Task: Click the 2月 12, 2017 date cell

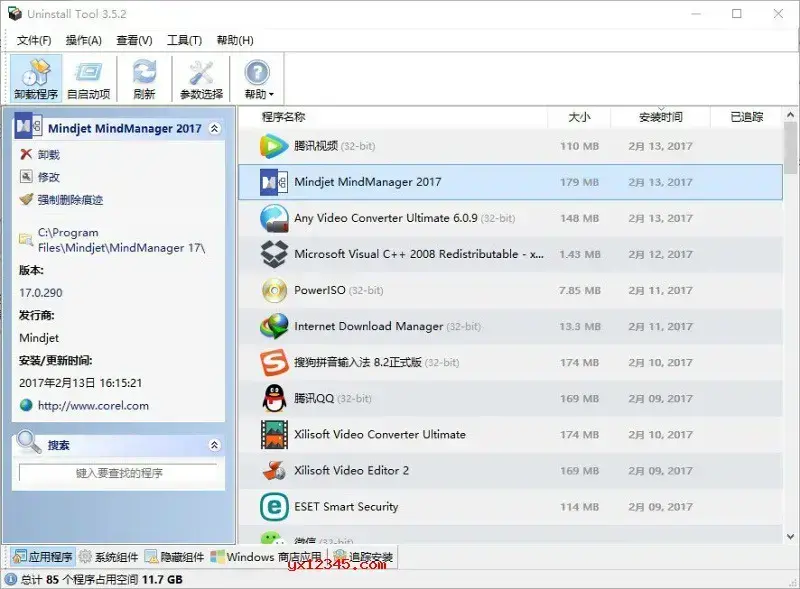Action: tap(660, 254)
